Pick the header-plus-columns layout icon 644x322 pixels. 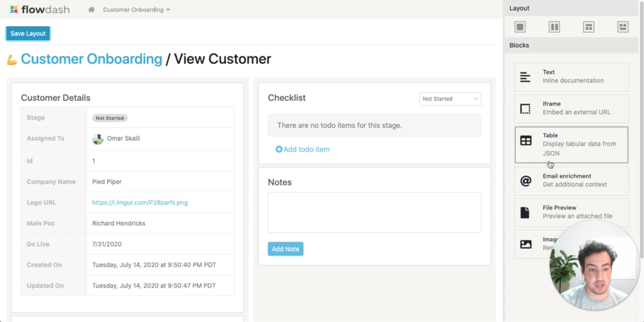point(589,27)
